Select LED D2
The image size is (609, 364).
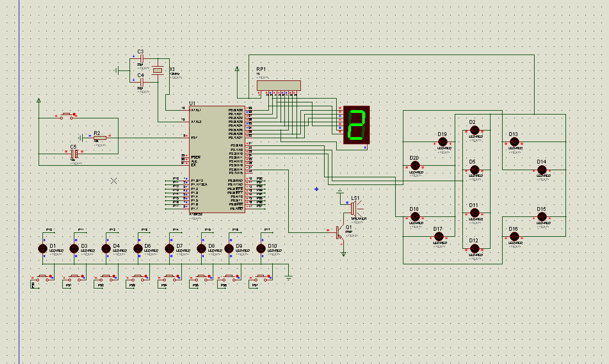[x=475, y=131]
